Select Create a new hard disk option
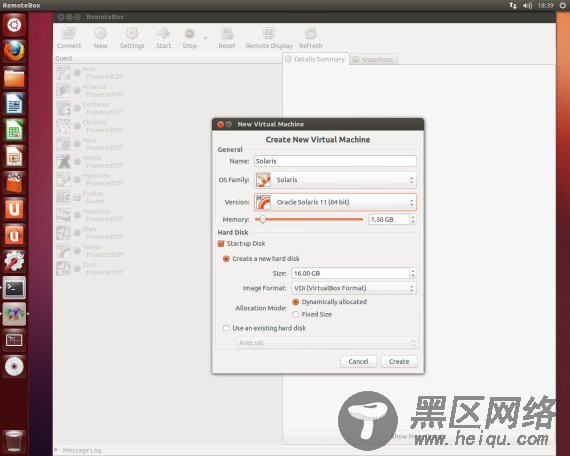Screen dimensions: 570x456 226,259
